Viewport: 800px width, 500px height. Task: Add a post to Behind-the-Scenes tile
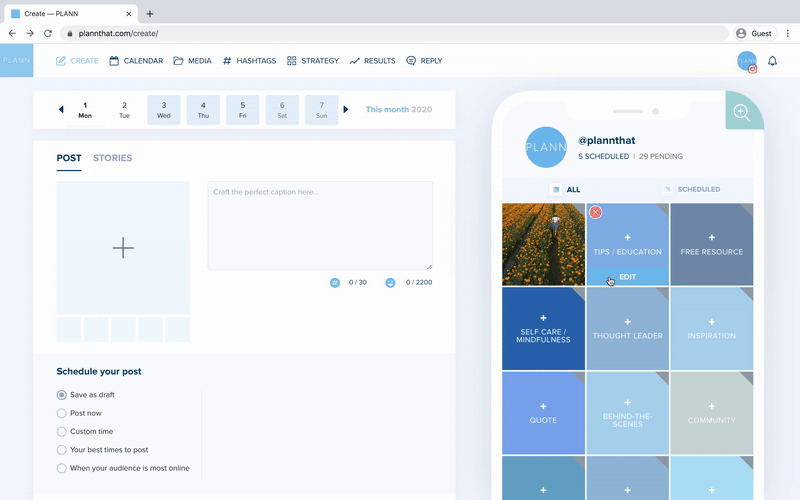(628, 413)
